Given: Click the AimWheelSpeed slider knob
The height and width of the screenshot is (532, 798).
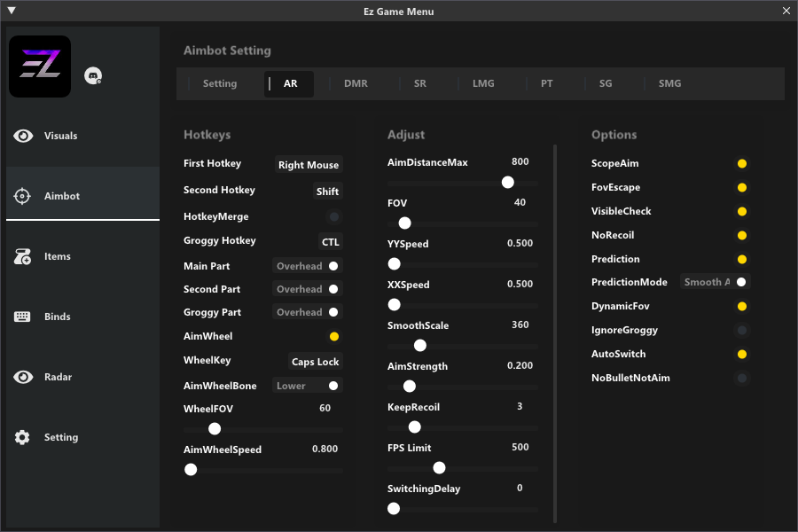Looking at the screenshot, I should [x=191, y=469].
